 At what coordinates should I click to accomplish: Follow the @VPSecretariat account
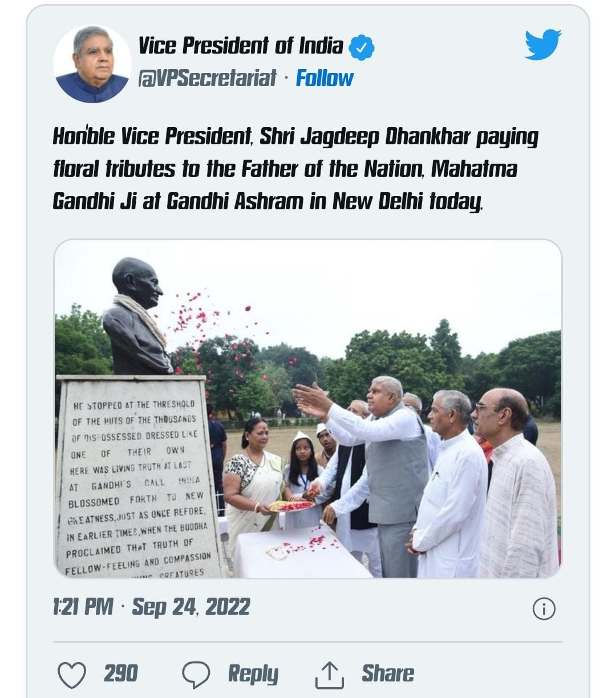click(x=324, y=78)
